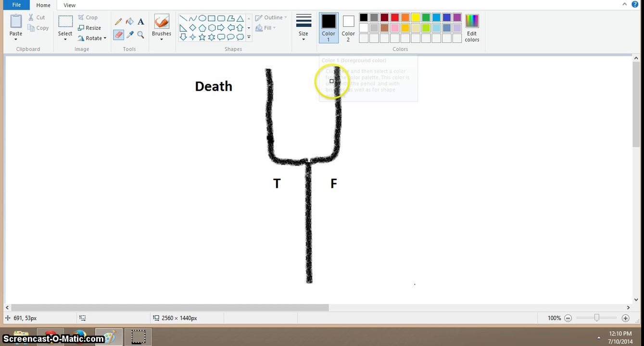This screenshot has height=346, width=644.
Task: Click the Crop button
Action: coord(88,17)
